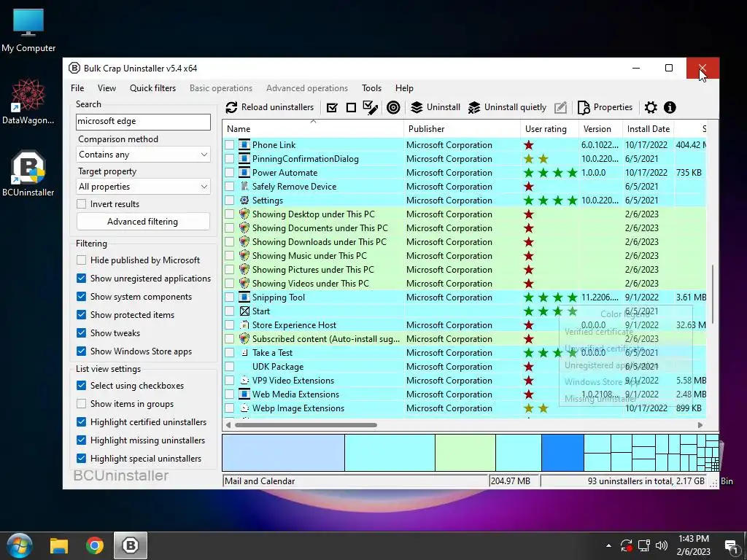
Task: Click the Start row crossed-box icon
Action: (x=244, y=311)
